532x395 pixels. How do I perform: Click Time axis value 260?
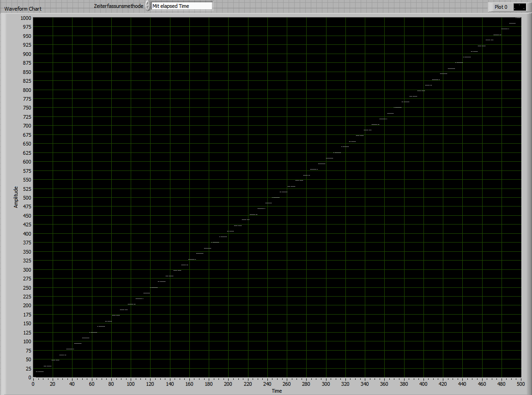[287, 384]
